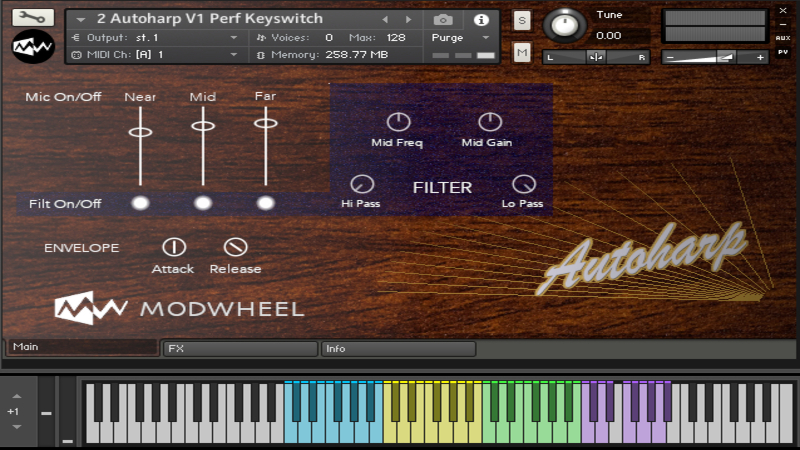
Task: Click the Tune knob
Action: pyautogui.click(x=564, y=25)
